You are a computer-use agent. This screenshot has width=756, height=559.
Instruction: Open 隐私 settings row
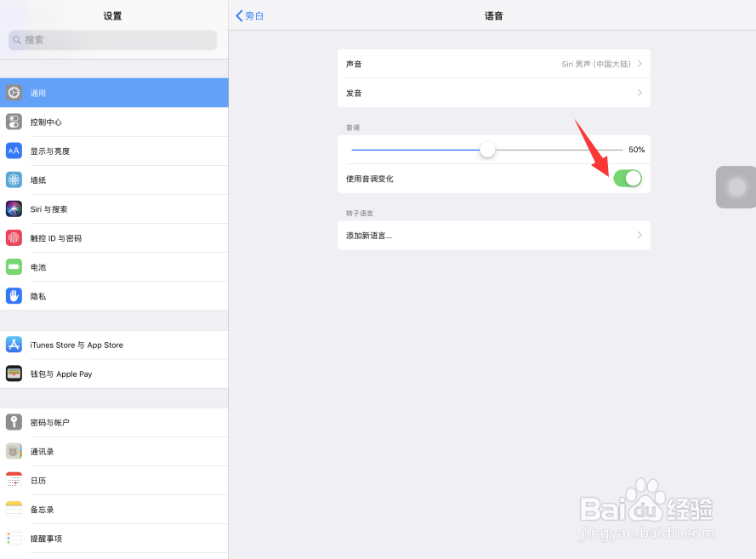[114, 295]
